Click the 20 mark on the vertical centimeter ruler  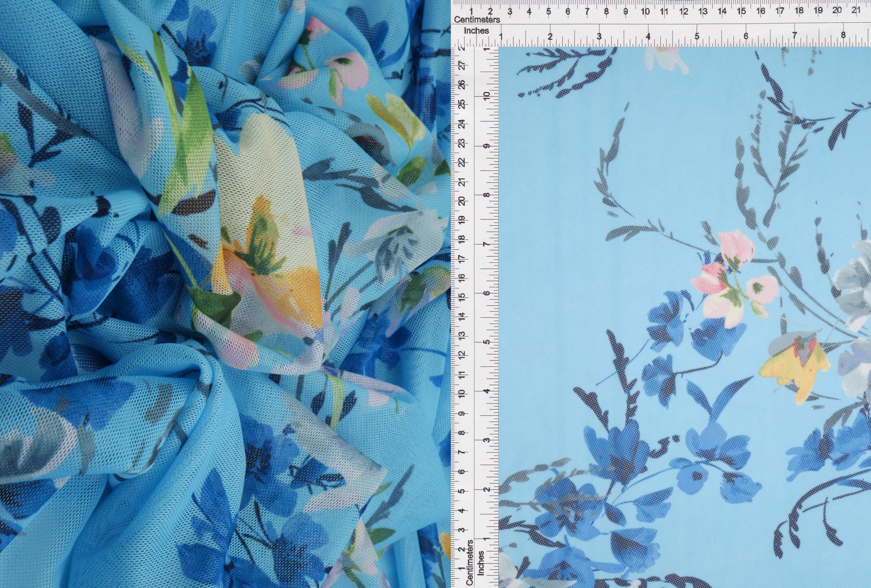tap(462, 201)
